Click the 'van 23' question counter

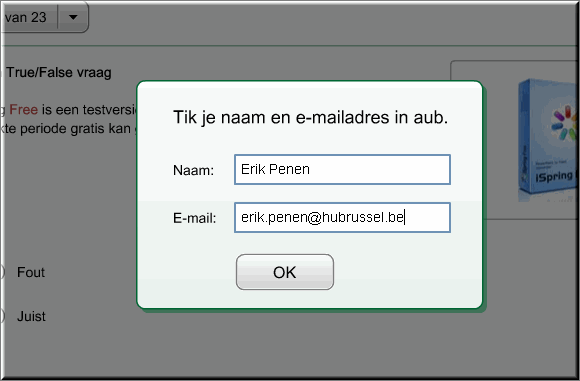tap(26, 17)
